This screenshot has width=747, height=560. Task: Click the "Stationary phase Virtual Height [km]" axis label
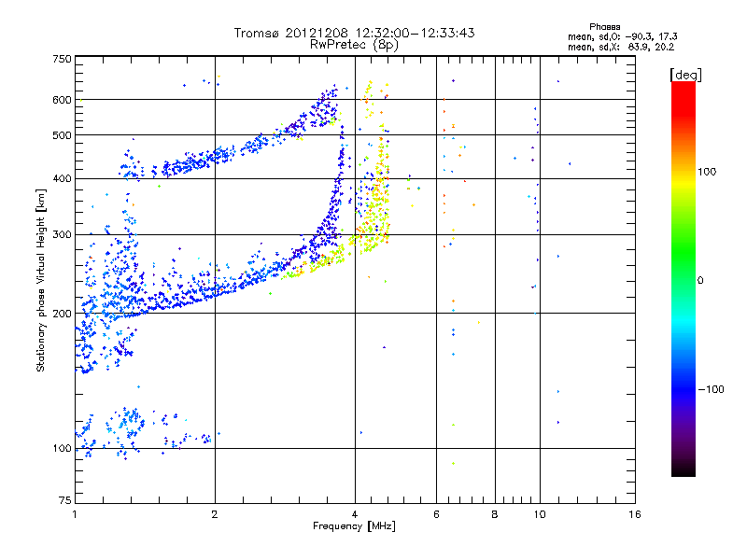coord(41,280)
